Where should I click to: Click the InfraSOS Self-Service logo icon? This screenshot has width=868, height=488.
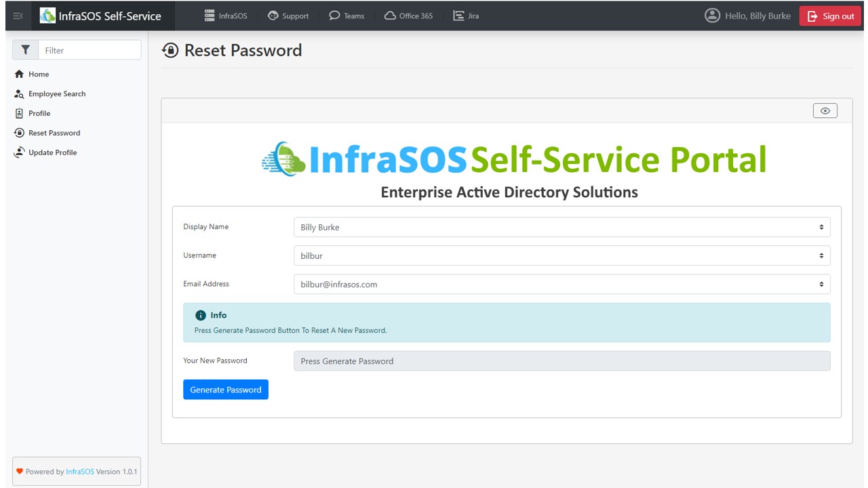click(47, 16)
